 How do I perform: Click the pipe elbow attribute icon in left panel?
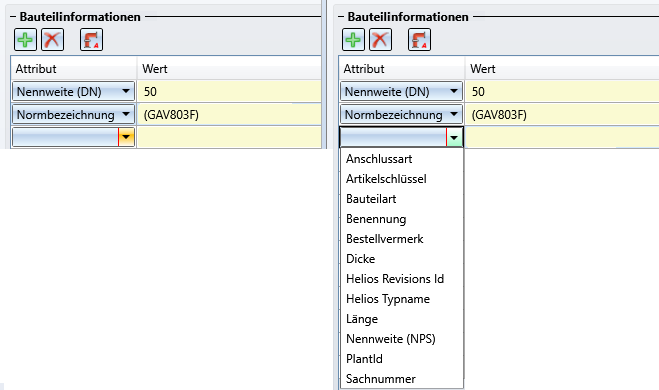pyautogui.click(x=91, y=40)
